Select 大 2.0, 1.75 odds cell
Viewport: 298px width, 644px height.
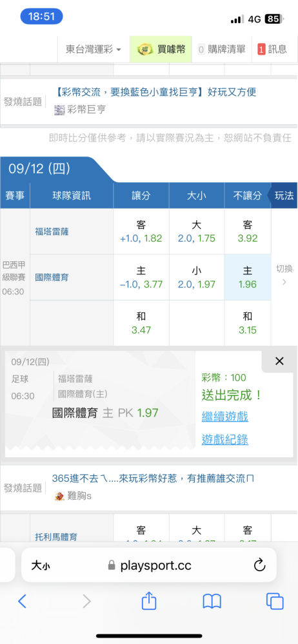coord(197,232)
